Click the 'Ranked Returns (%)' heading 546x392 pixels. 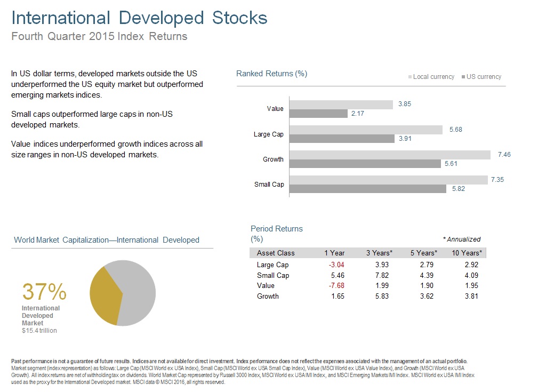(271, 74)
